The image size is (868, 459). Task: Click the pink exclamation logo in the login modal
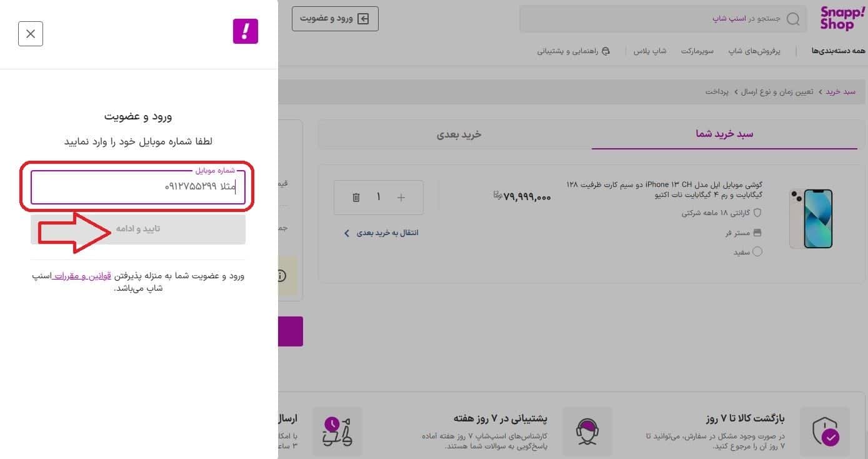tap(245, 31)
